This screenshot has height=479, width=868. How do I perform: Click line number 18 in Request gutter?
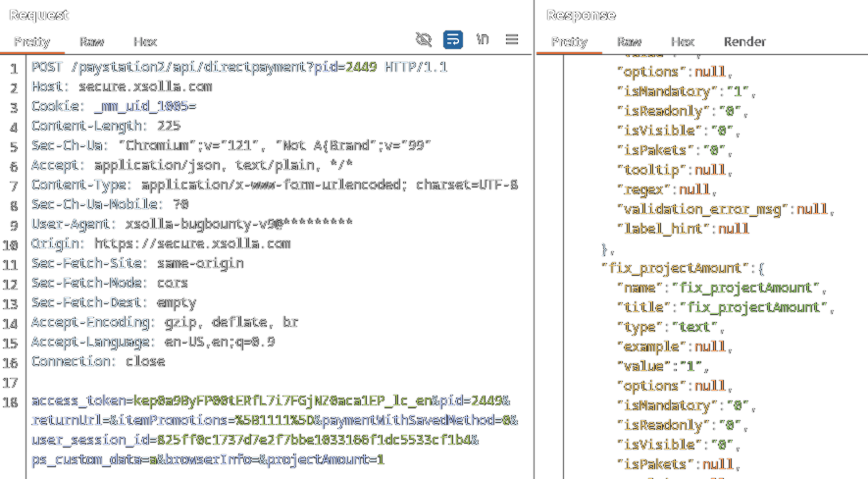[12, 401]
